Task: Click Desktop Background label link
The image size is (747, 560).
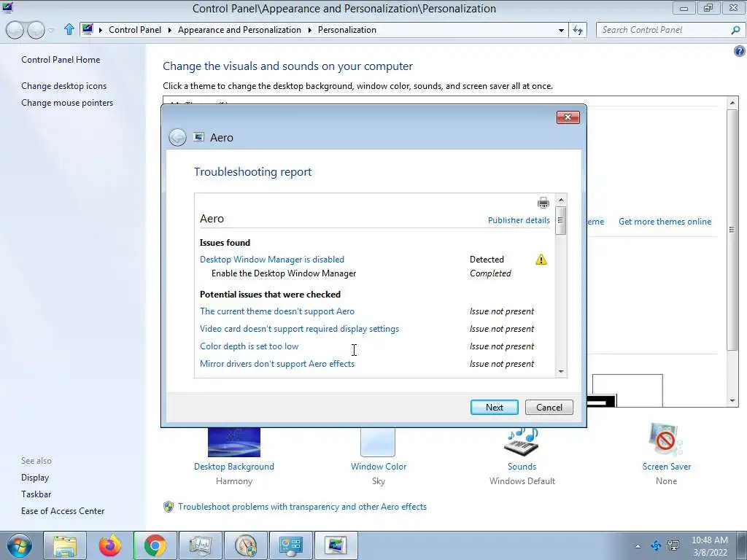Action: (x=234, y=467)
